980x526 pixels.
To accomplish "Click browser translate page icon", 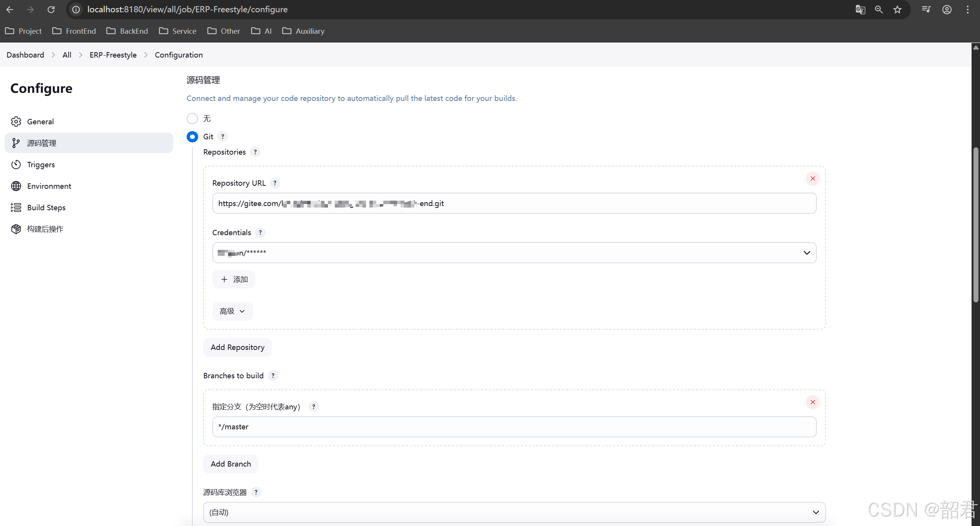I will pyautogui.click(x=860, y=10).
